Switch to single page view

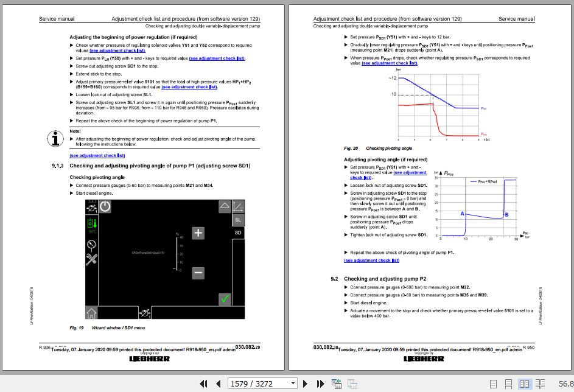point(493,383)
